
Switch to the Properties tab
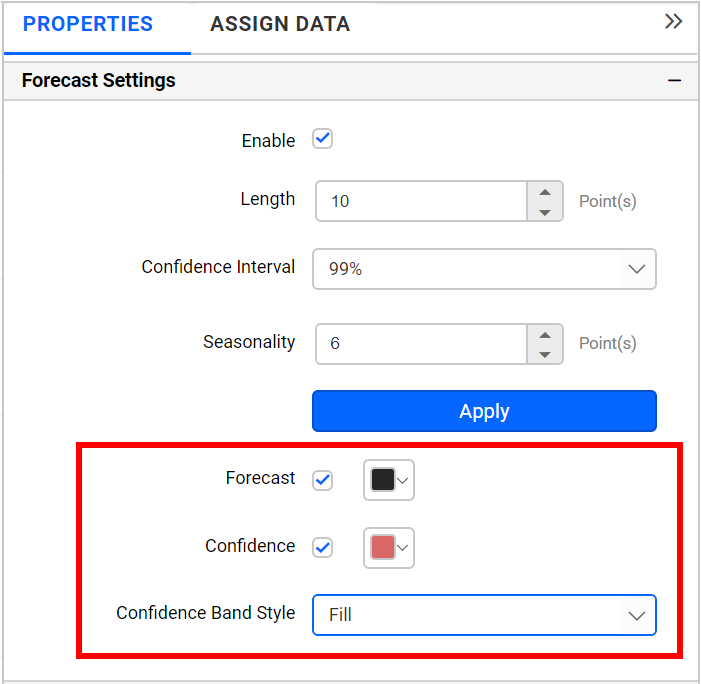pyautogui.click(x=88, y=24)
